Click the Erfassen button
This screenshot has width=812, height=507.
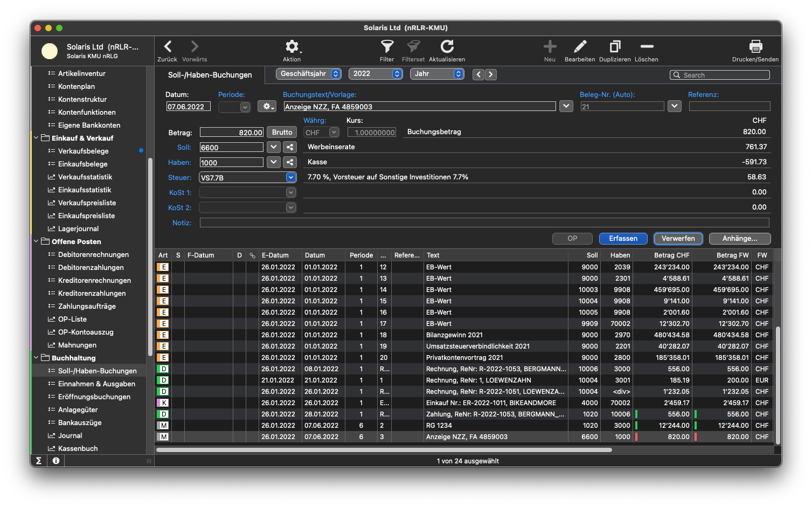point(623,238)
